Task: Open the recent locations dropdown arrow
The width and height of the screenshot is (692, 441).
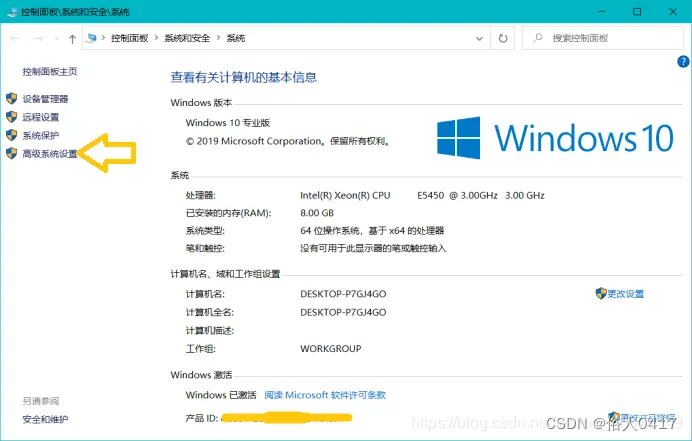Action: (x=56, y=39)
